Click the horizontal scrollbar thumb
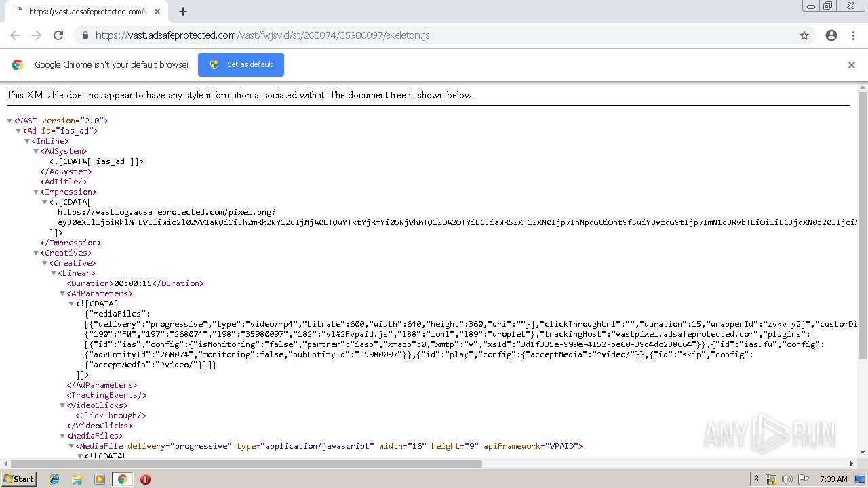 246,464
